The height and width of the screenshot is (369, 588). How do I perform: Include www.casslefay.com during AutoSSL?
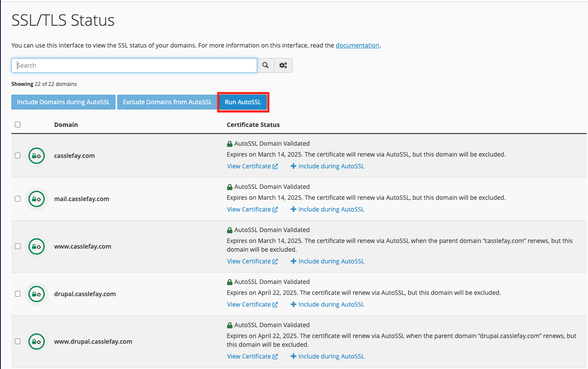click(327, 261)
